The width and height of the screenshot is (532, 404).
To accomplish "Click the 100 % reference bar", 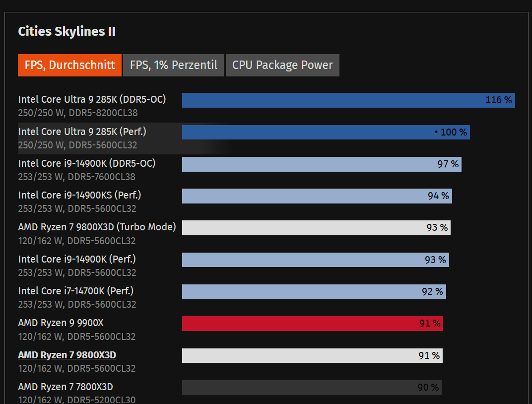I will click(x=326, y=133).
